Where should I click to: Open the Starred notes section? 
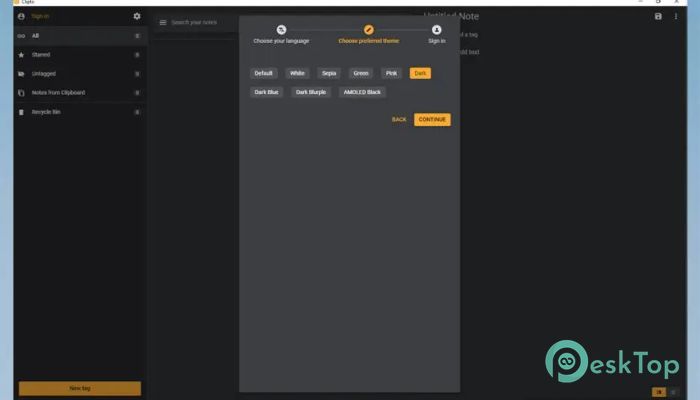pyautogui.click(x=41, y=55)
